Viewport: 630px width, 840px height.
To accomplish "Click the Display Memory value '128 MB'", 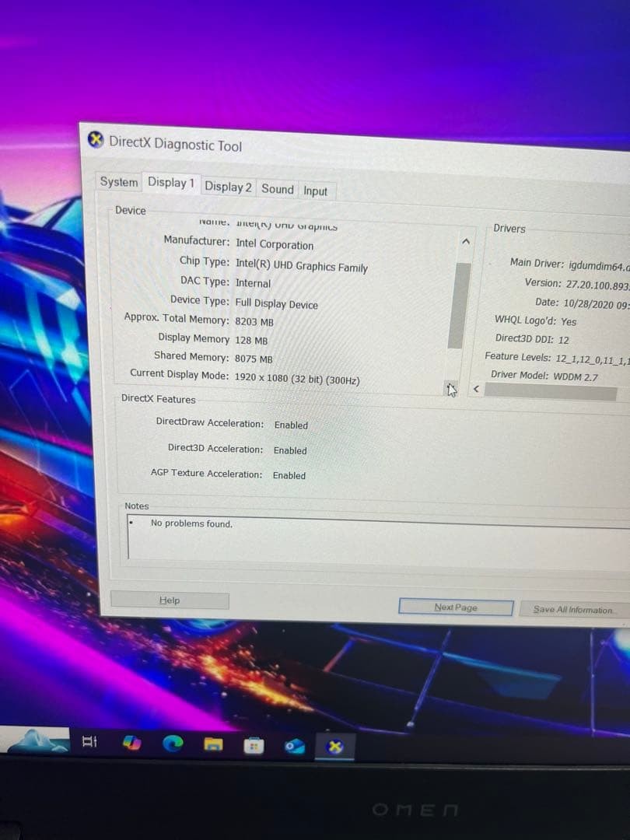I will 251,340.
